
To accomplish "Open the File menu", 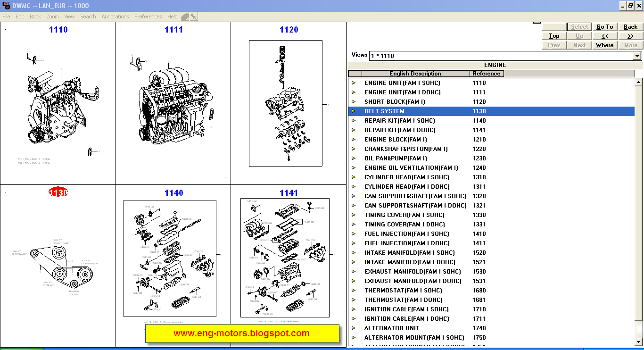I will click(6, 17).
